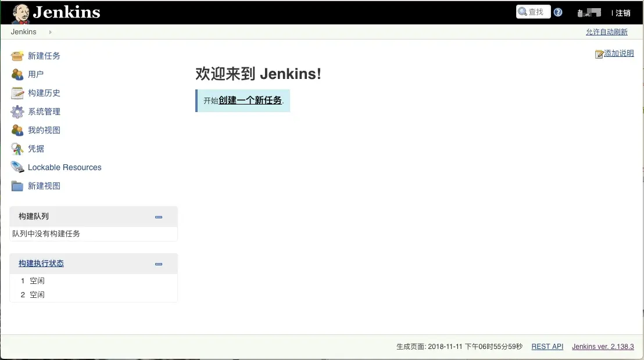Click the 新建视图 folder icon
Image resolution: width=644 pixels, height=360 pixels.
click(17, 186)
